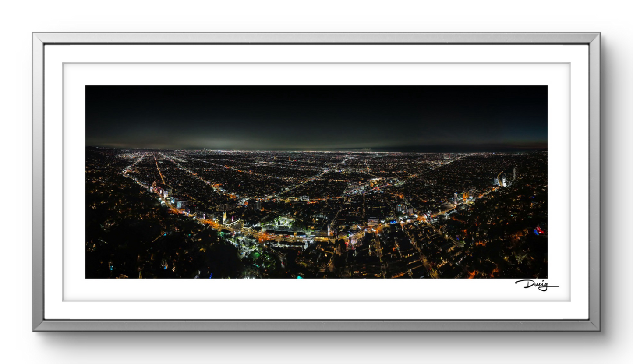Click the Dusig signature on the mat
Image resolution: width=633 pixels, height=364 pixels.
pos(535,285)
